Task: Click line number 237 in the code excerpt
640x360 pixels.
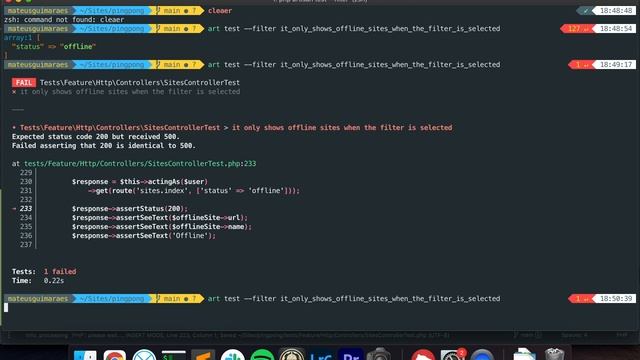Action: click(26, 244)
